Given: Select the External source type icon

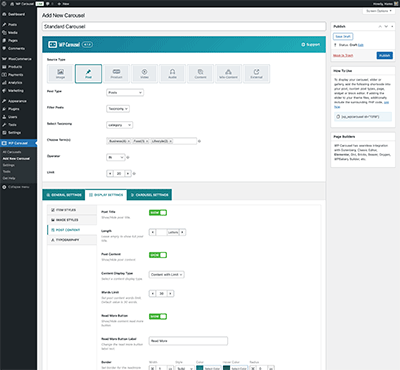Looking at the screenshot, I should [256, 74].
